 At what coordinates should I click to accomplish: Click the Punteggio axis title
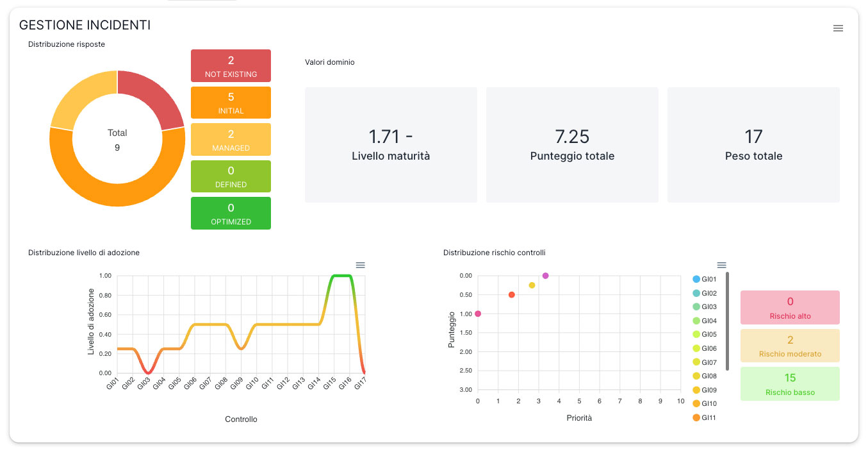pos(452,330)
